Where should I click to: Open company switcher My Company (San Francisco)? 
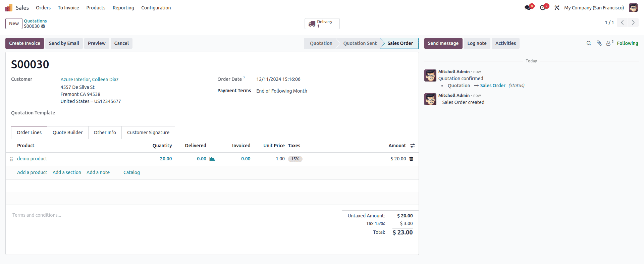pyautogui.click(x=594, y=8)
